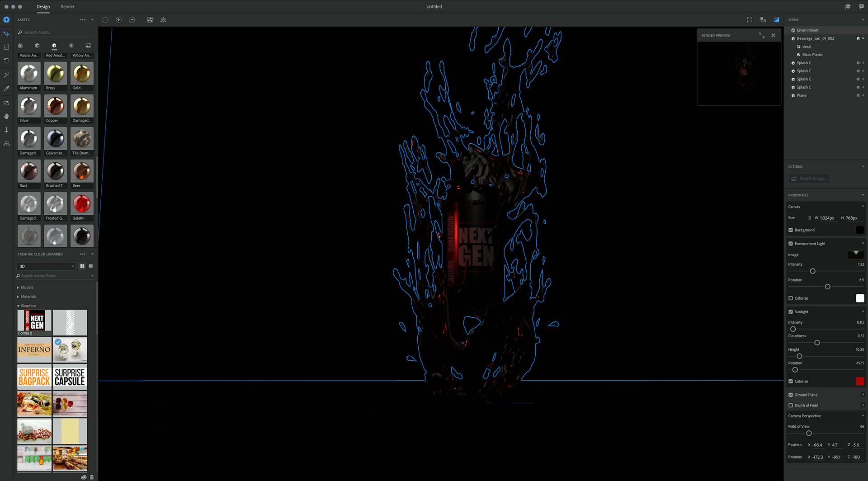Click the Field of View slider handle
This screenshot has width=868, height=481.
809,433
